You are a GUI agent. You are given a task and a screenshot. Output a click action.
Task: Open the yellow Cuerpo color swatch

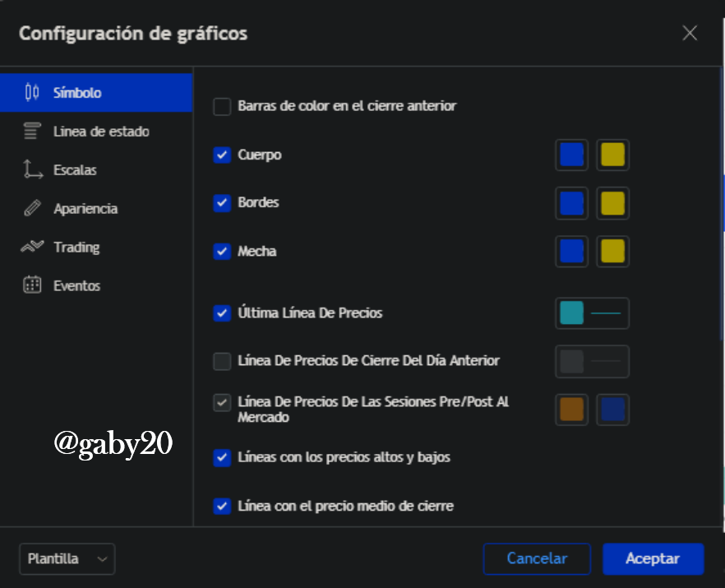[x=612, y=155]
